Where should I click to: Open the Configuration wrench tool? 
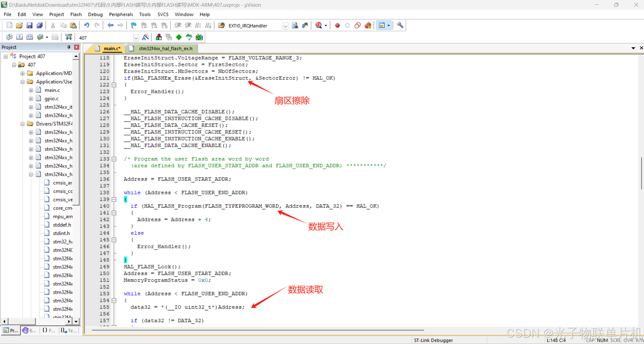click(x=400, y=25)
